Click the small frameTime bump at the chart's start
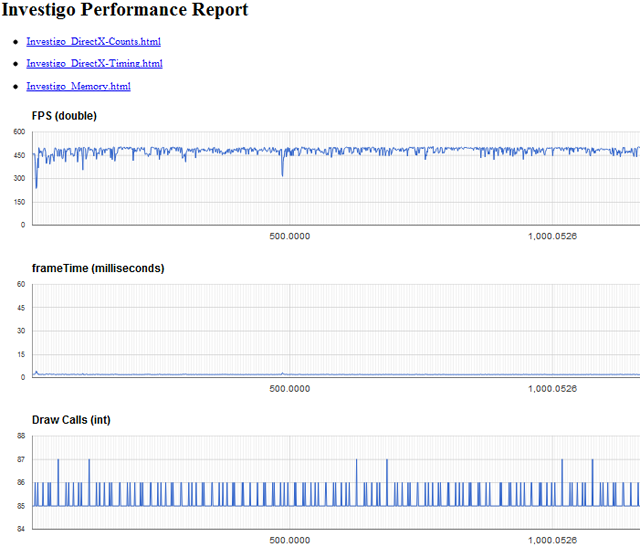This screenshot has width=640, height=547. pos(36,372)
